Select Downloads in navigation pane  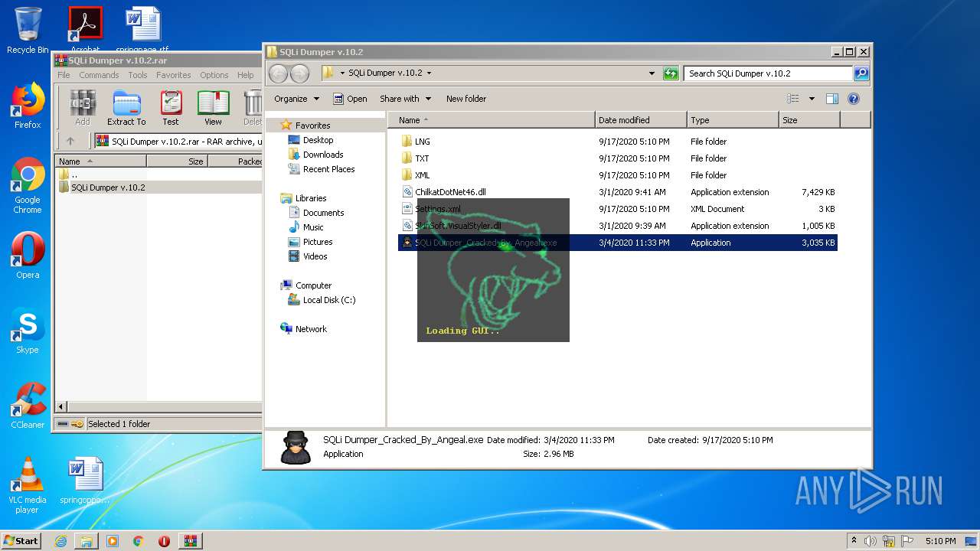coord(323,155)
